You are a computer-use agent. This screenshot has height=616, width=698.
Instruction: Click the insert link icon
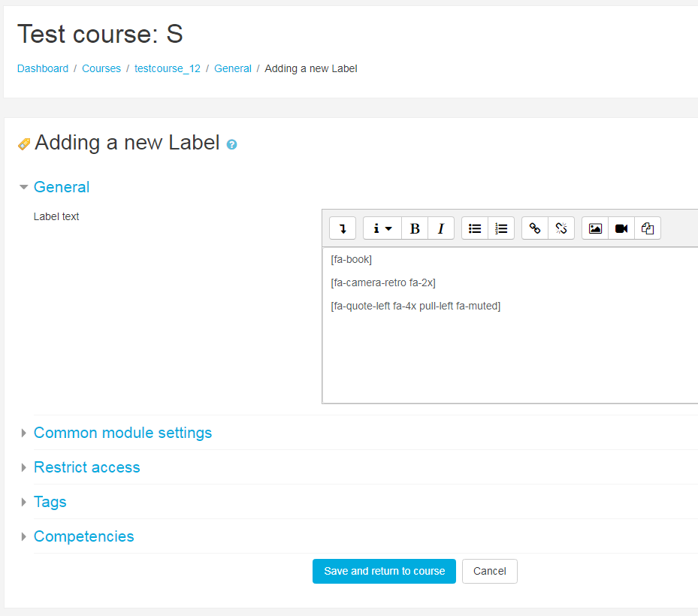pos(535,228)
